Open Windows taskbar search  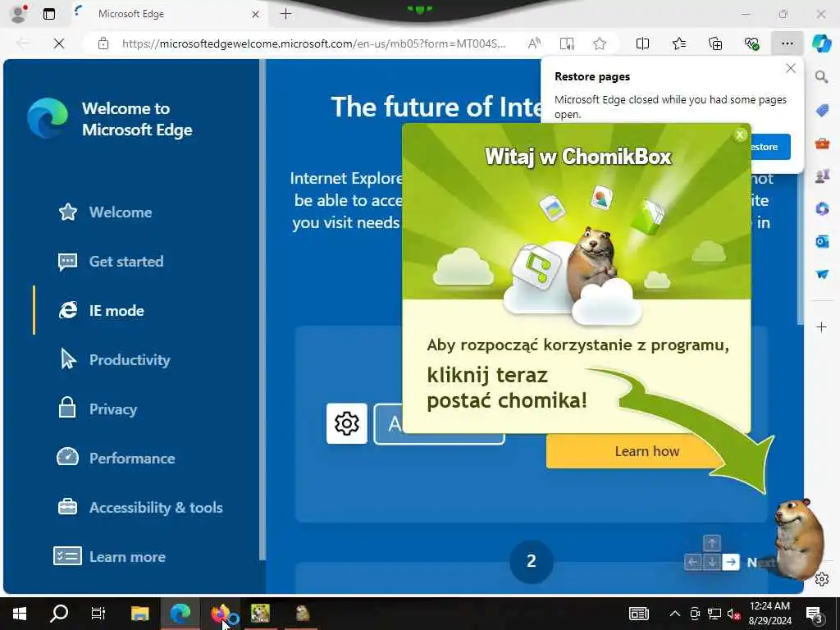(59, 614)
